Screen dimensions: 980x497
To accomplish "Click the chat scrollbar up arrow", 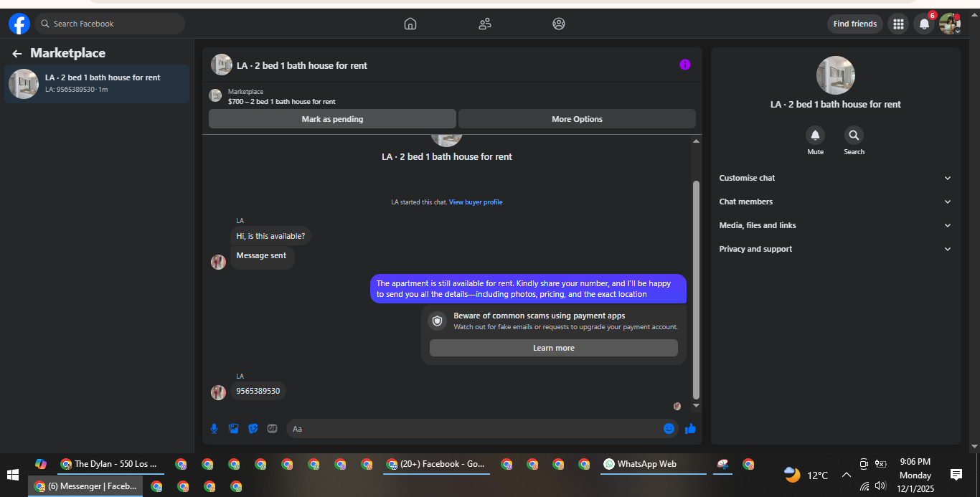I will pyautogui.click(x=696, y=141).
